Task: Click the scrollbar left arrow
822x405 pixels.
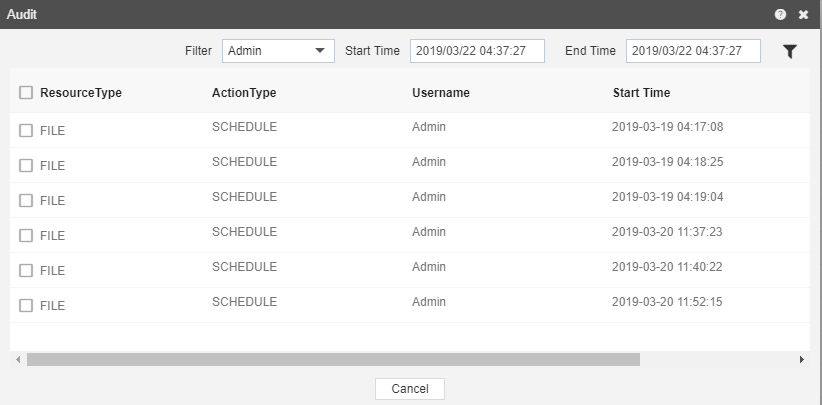Action: point(18,359)
